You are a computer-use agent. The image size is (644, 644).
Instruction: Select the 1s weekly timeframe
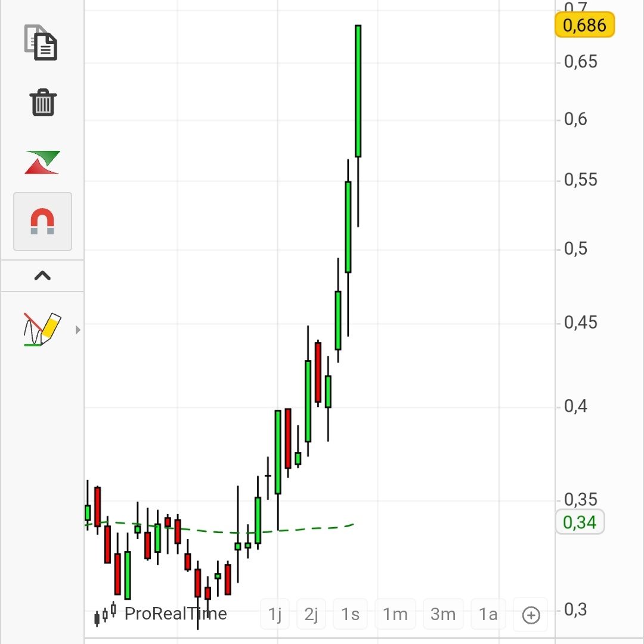(350, 614)
